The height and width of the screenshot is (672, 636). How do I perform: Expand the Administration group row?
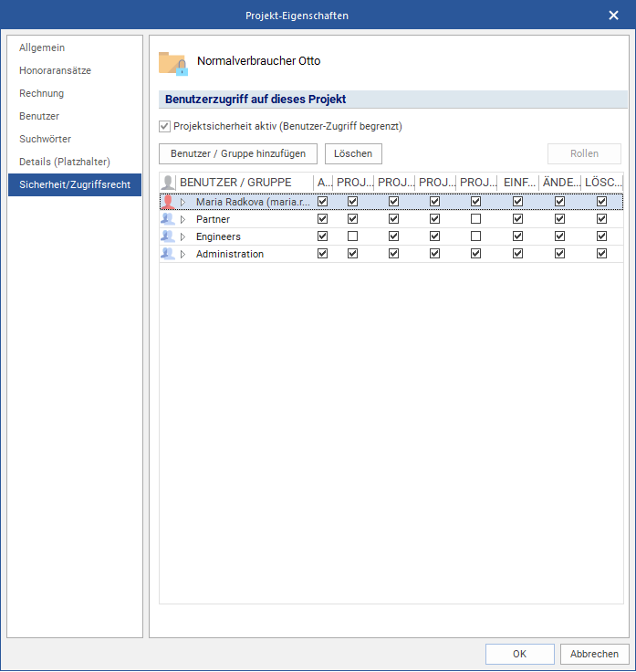(182, 254)
